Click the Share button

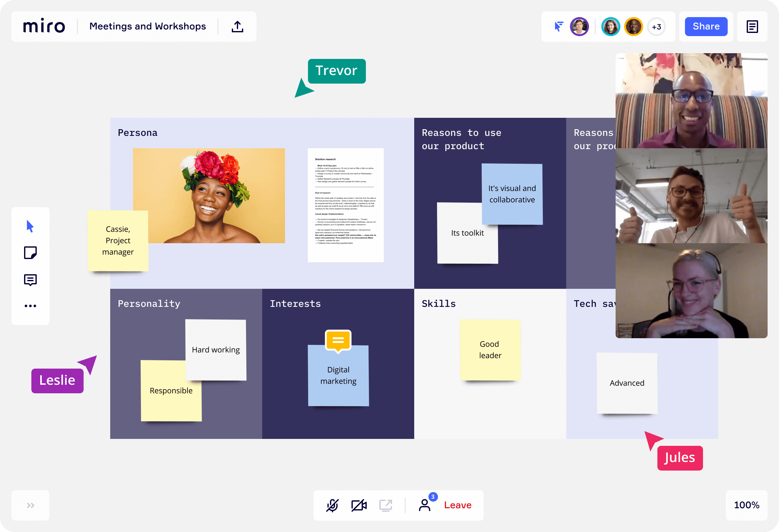[706, 27]
